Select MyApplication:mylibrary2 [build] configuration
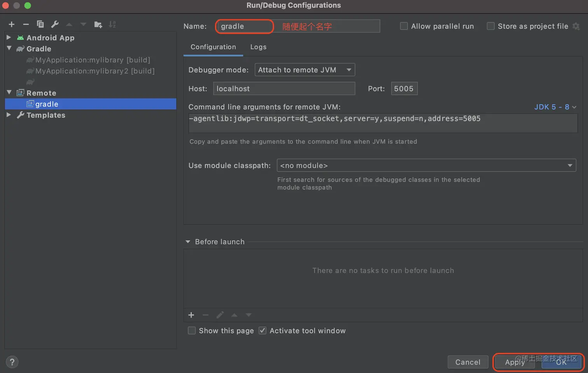Screen dimensions: 588x373 [x=95, y=71]
